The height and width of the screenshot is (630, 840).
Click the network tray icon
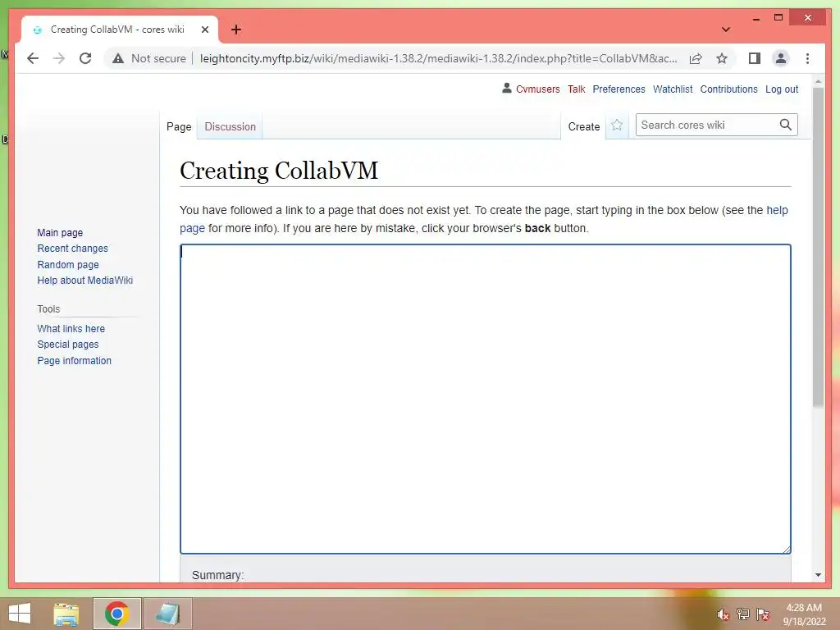click(743, 614)
